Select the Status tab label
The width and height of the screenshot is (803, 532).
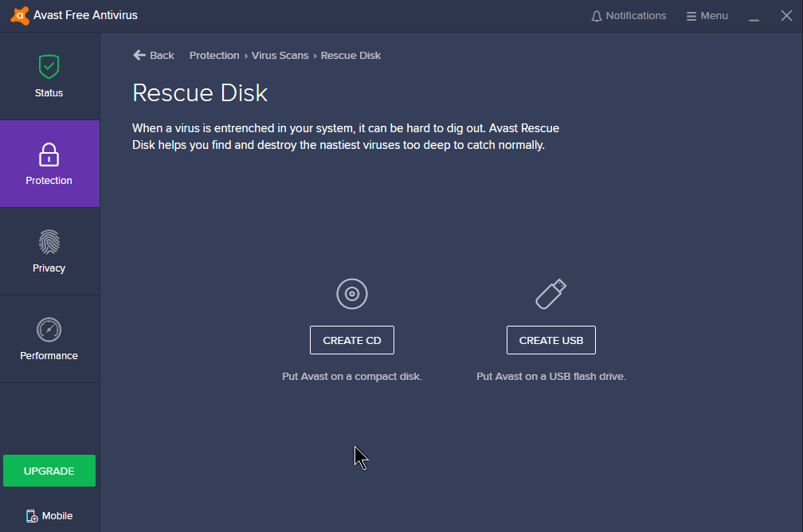[x=49, y=92]
